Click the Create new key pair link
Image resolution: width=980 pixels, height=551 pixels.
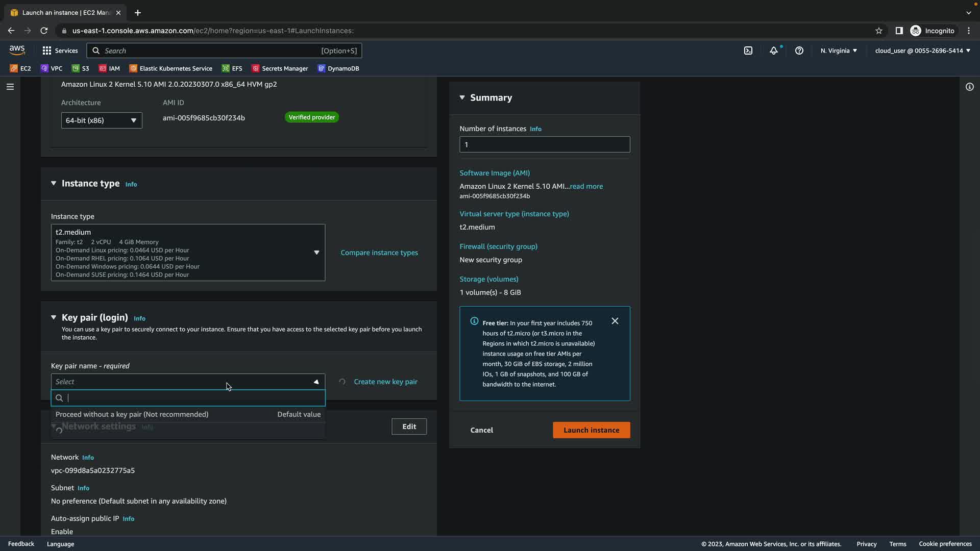(x=385, y=382)
